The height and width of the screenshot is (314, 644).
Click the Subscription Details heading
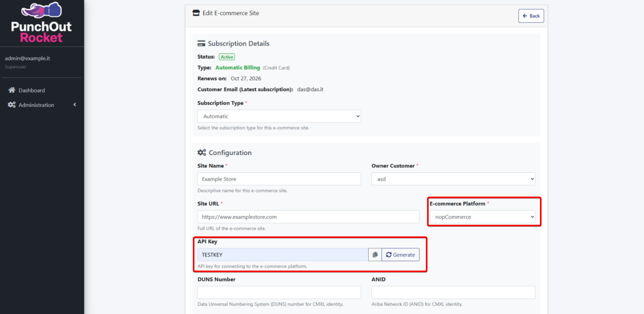pos(239,43)
